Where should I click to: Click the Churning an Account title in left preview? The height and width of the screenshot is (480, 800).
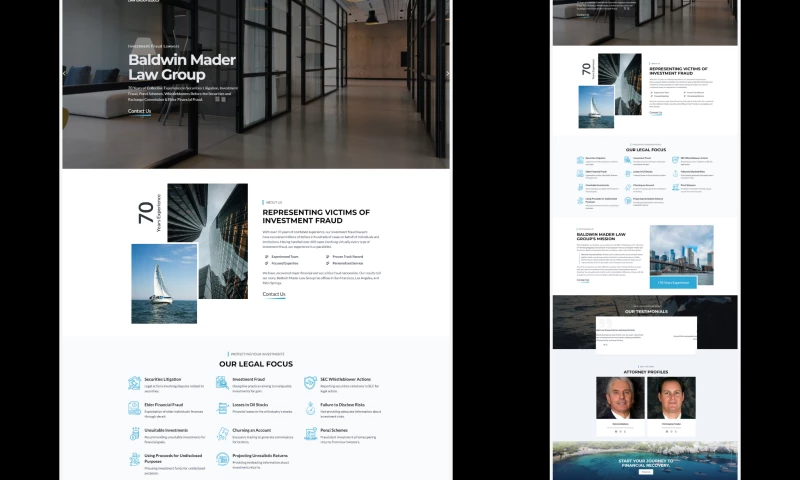[252, 430]
